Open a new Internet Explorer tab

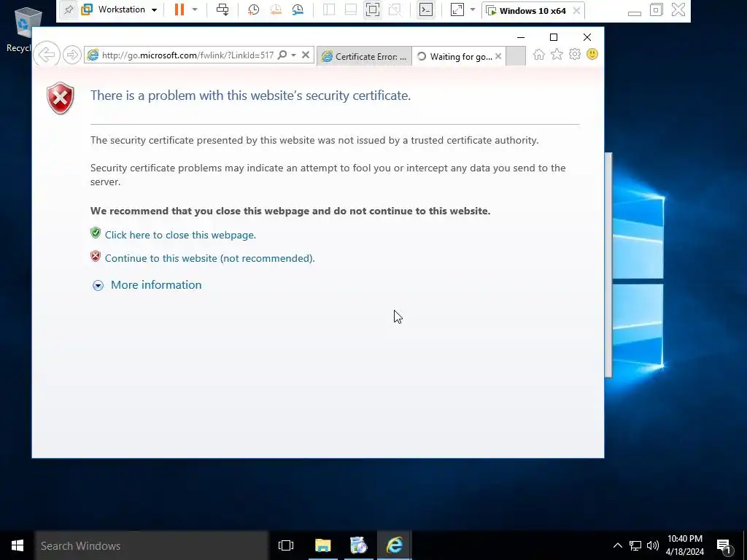coord(516,56)
